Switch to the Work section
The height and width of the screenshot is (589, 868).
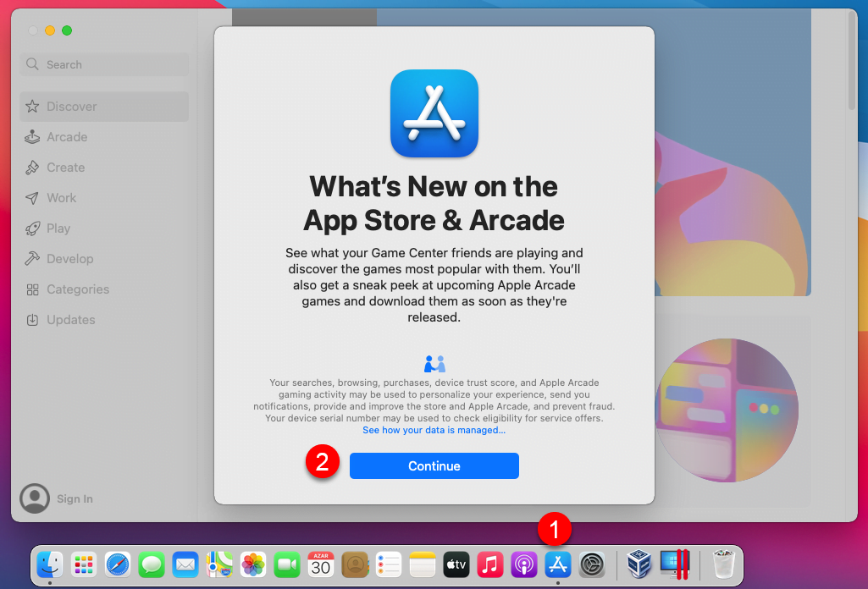[104, 197]
